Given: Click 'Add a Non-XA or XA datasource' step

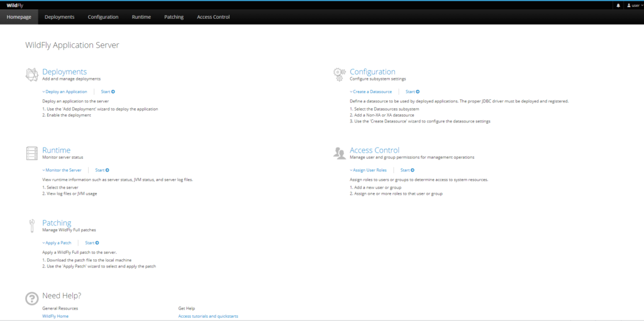Looking at the screenshot, I should click(x=382, y=116).
